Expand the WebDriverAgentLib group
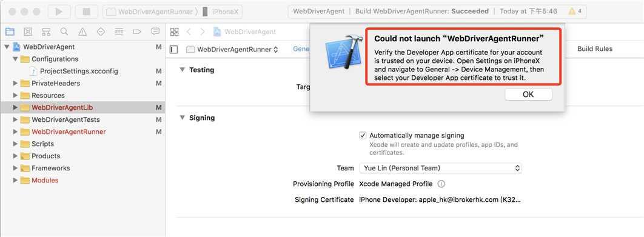This screenshot has height=237, width=644. pos(15,108)
